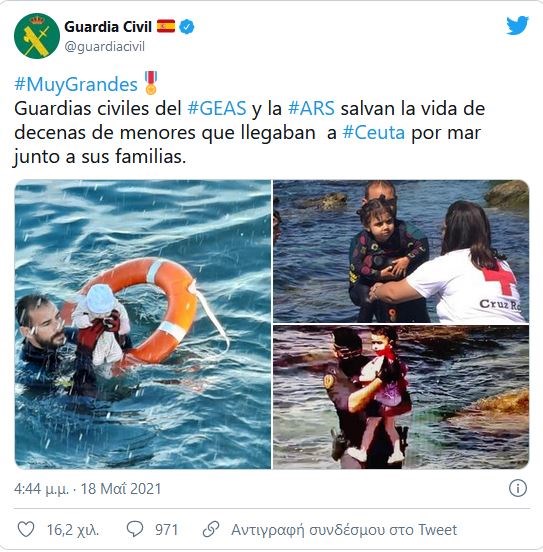Viewport: 543px width, 552px height.
Task: Click Αντιγραφή συνδέσμου στο Tweet
Action: [x=344, y=529]
